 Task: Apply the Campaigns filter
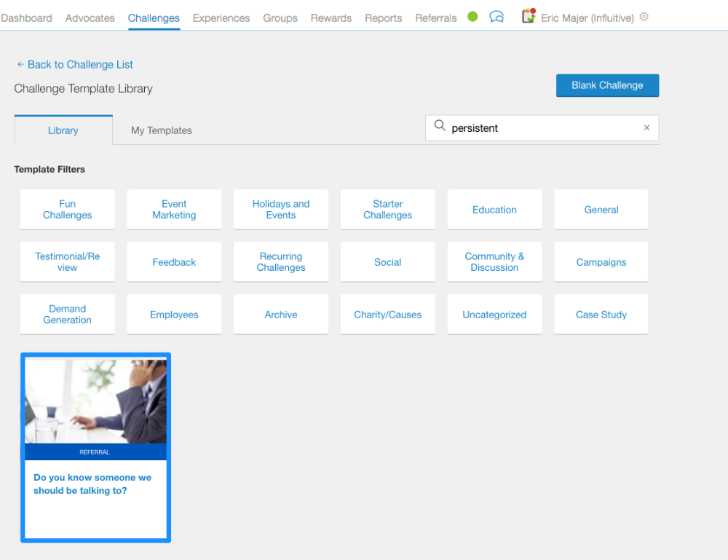click(x=601, y=262)
